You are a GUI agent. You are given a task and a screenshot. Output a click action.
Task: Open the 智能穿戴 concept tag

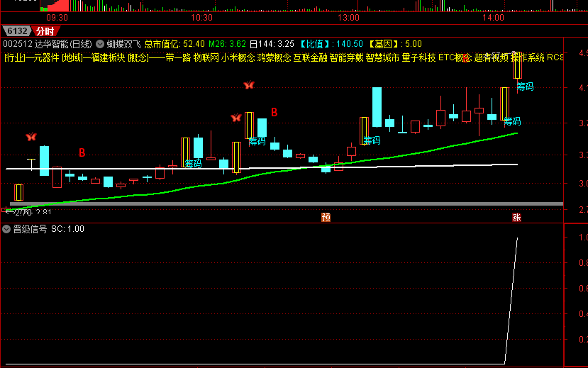pyautogui.click(x=347, y=57)
